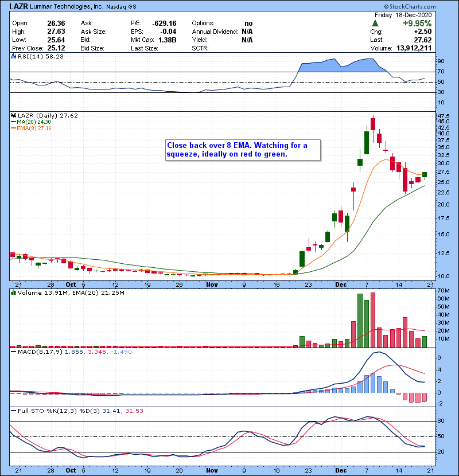Click the MACD signal value 3.345
This screenshot has width=459, height=476.
[97, 352]
